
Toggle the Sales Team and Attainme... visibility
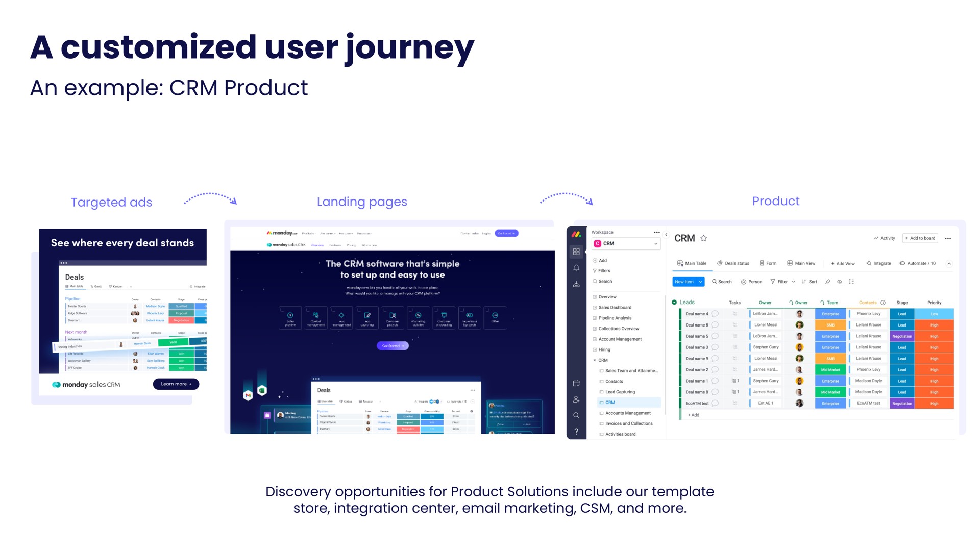click(601, 370)
